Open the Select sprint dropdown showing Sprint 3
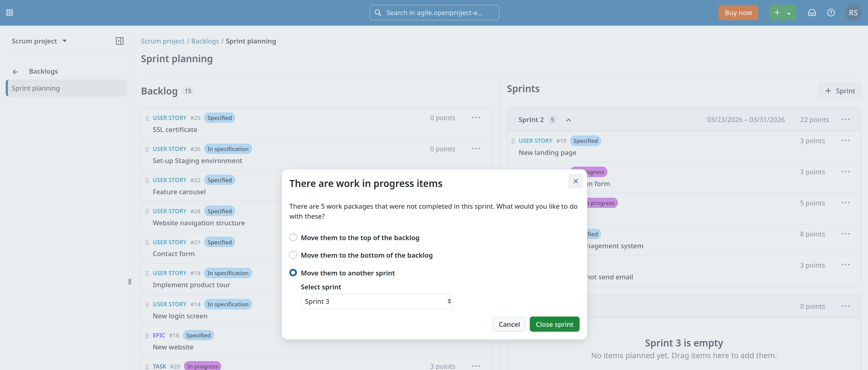 tap(377, 301)
